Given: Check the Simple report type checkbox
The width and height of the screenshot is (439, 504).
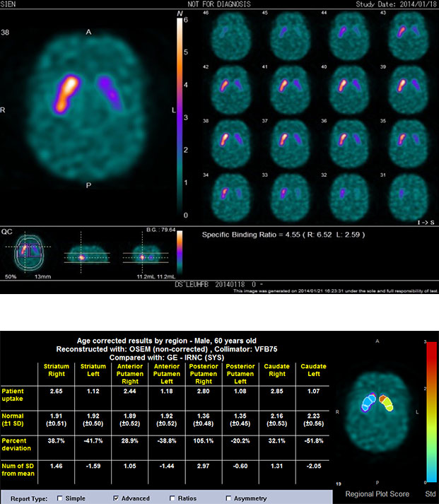Looking at the screenshot, I should (x=60, y=498).
